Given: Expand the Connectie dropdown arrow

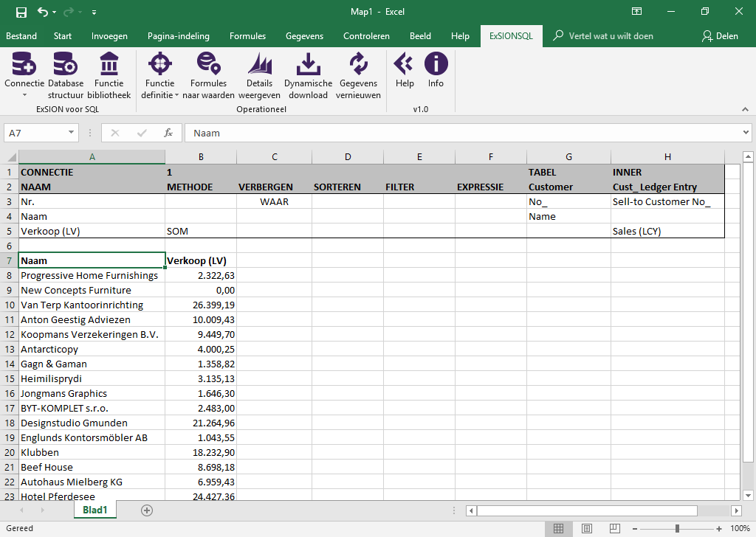Looking at the screenshot, I should [24, 95].
